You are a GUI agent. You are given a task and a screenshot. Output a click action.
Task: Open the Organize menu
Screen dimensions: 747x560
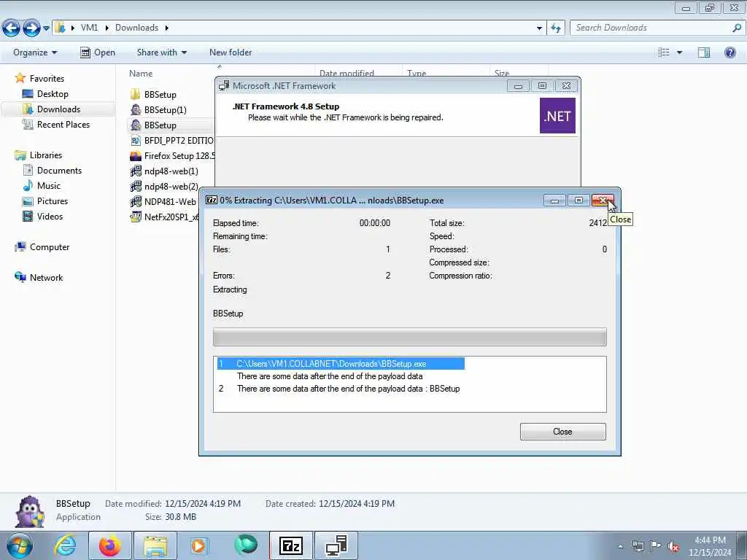35,52
